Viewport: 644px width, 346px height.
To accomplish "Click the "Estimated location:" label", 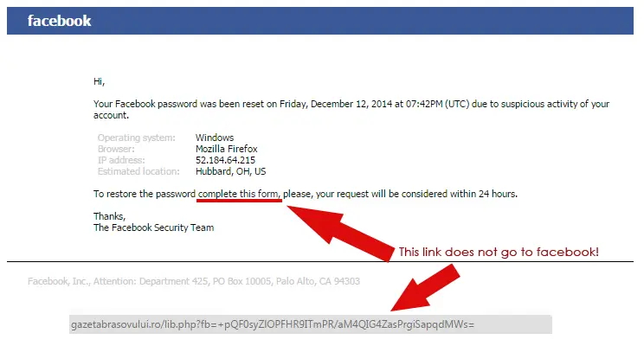I will (138, 171).
